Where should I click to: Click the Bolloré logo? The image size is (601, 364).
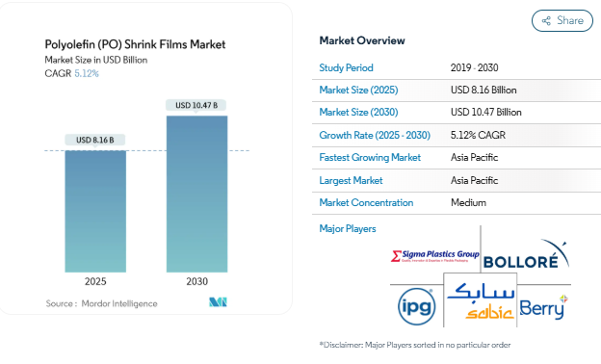point(526,254)
